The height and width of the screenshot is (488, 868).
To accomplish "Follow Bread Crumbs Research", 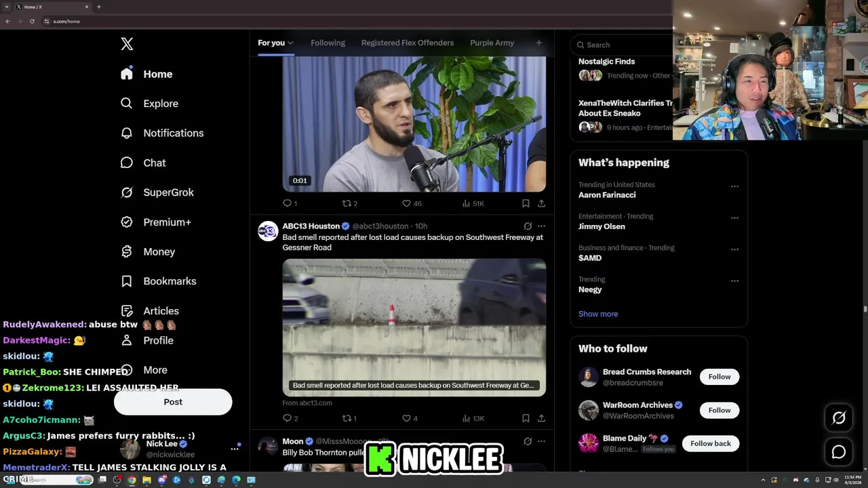I will coord(719,377).
